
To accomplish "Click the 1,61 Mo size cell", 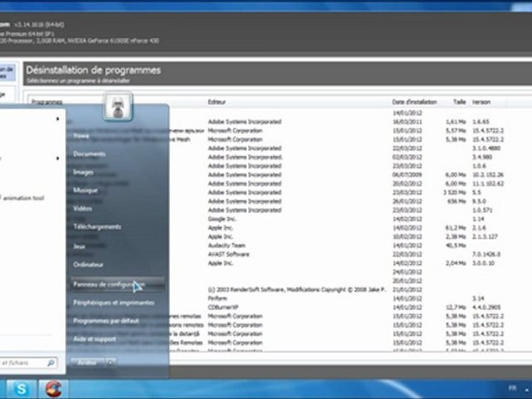I will click(x=456, y=121).
